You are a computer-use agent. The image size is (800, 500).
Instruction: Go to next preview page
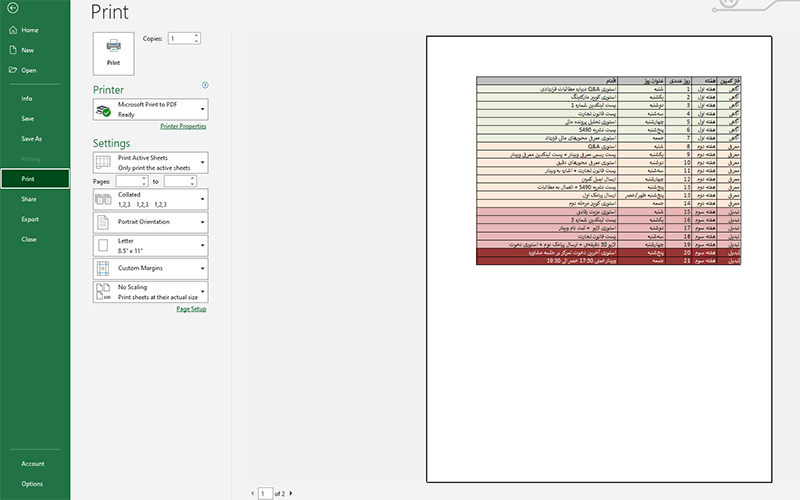[x=291, y=493]
